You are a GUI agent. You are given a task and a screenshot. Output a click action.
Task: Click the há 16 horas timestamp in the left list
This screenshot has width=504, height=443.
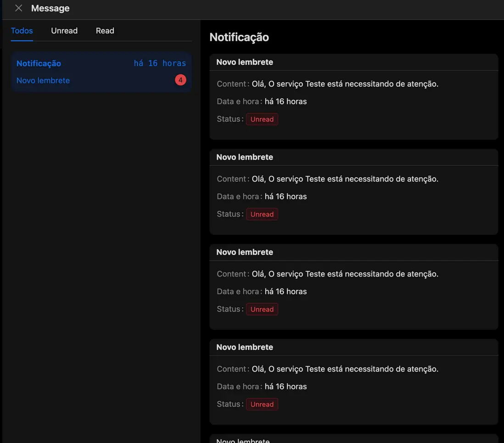point(160,63)
